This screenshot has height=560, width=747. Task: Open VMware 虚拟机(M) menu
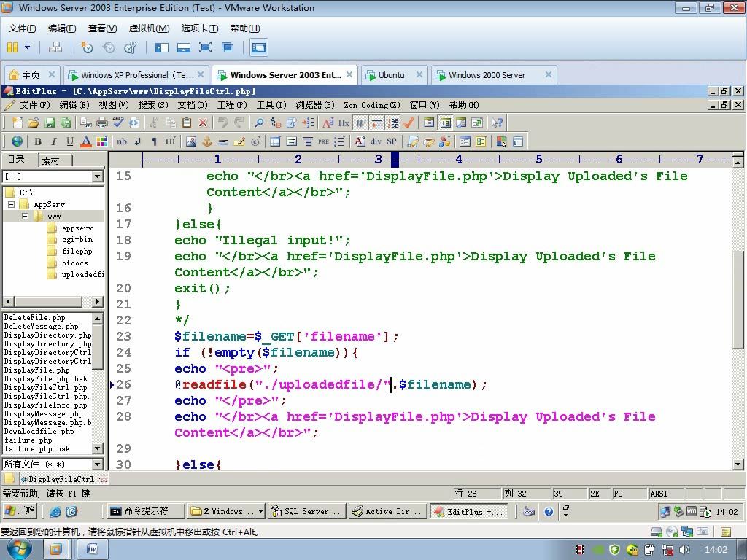[x=149, y=28]
